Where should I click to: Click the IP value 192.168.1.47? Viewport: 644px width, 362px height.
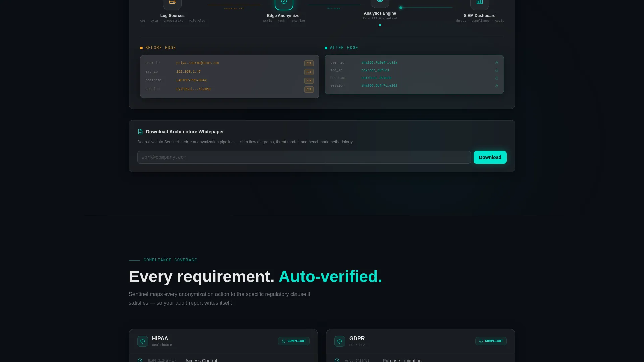[189, 72]
